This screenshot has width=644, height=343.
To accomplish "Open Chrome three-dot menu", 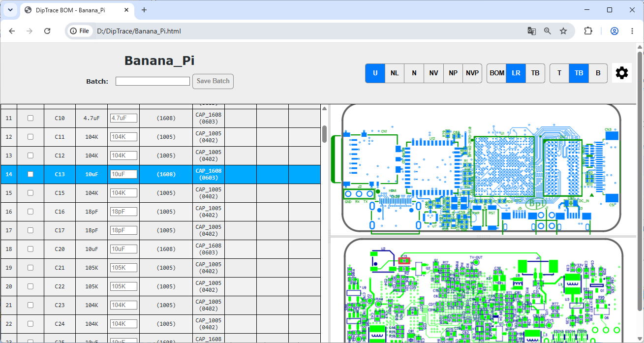I will (x=632, y=31).
